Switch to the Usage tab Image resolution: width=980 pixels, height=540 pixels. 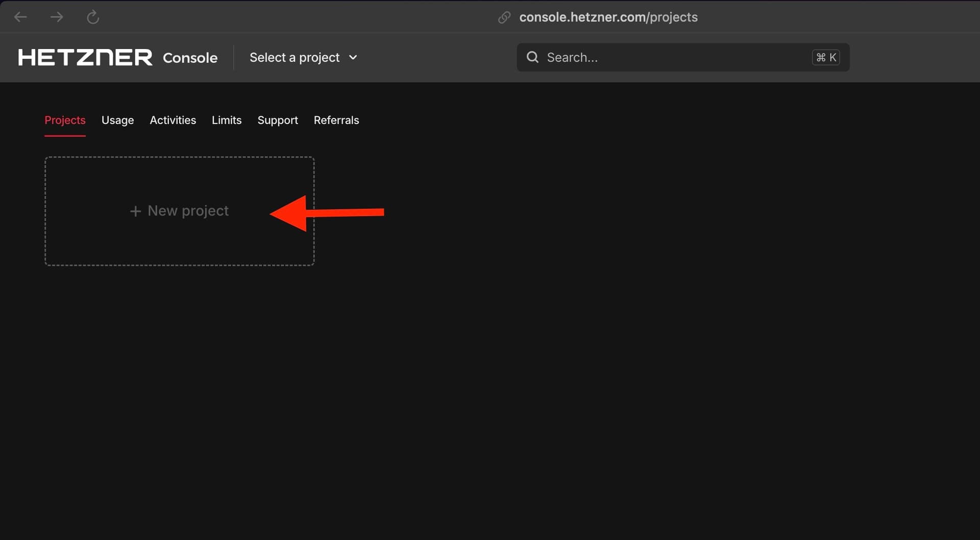(x=117, y=120)
